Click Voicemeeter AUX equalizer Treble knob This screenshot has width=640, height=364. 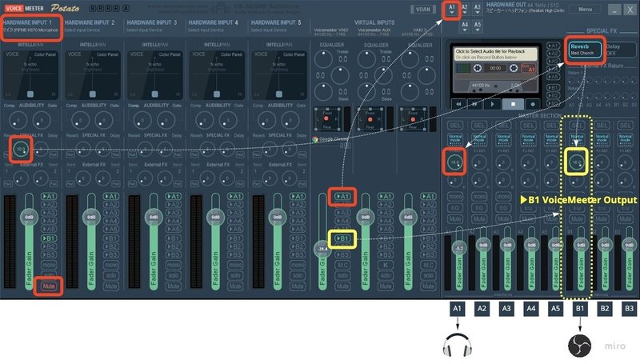366,59
